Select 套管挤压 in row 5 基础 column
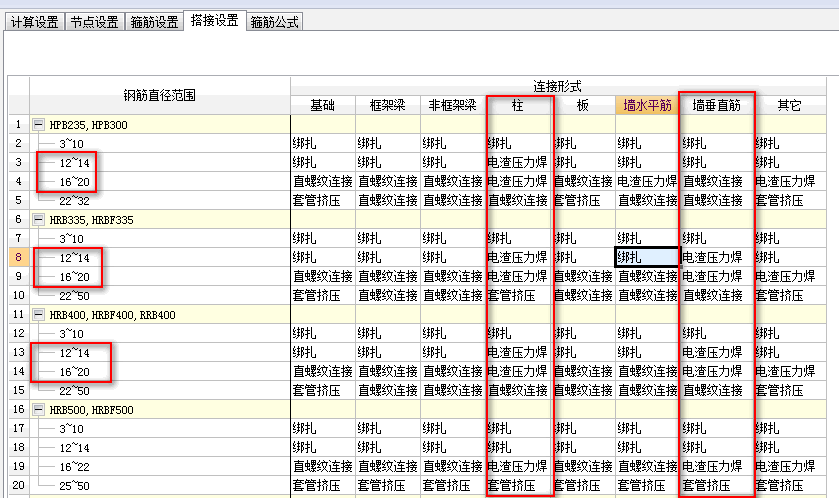Image resolution: width=839 pixels, height=498 pixels. tap(323, 201)
